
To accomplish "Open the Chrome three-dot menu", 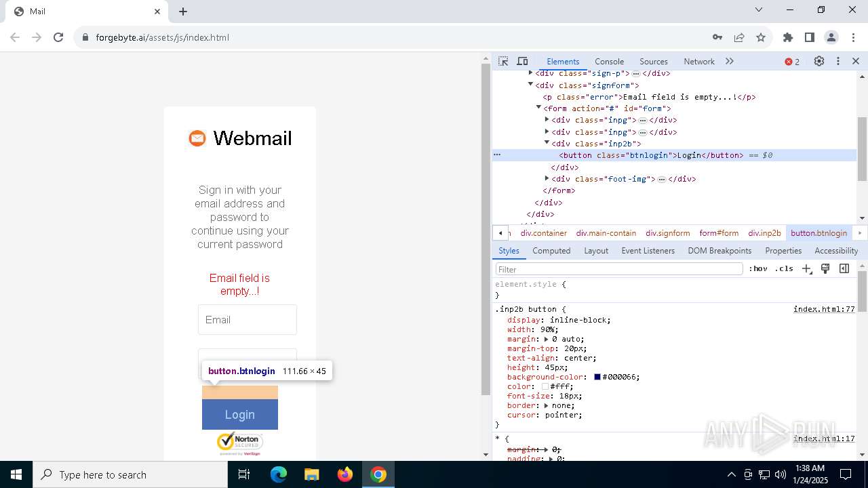I will coord(853,37).
